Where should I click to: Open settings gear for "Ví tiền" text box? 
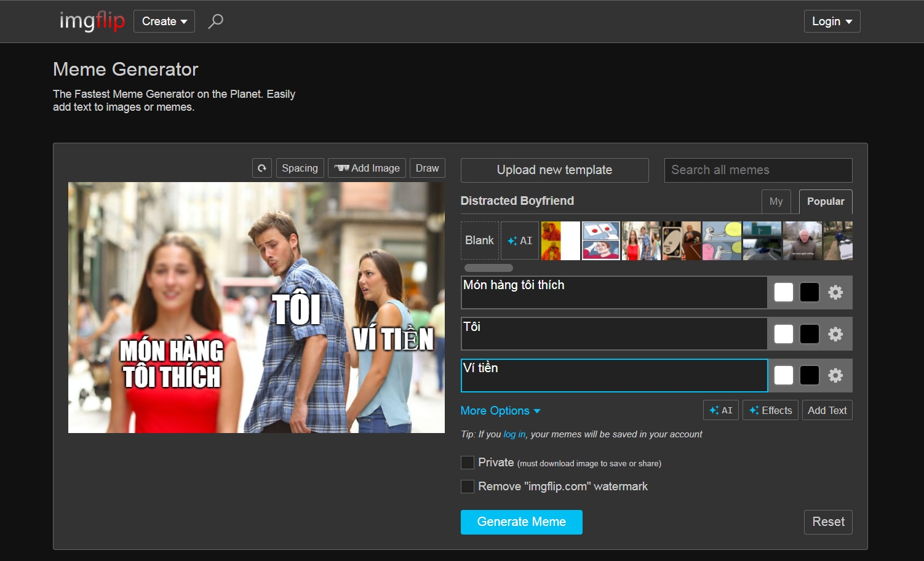click(835, 375)
